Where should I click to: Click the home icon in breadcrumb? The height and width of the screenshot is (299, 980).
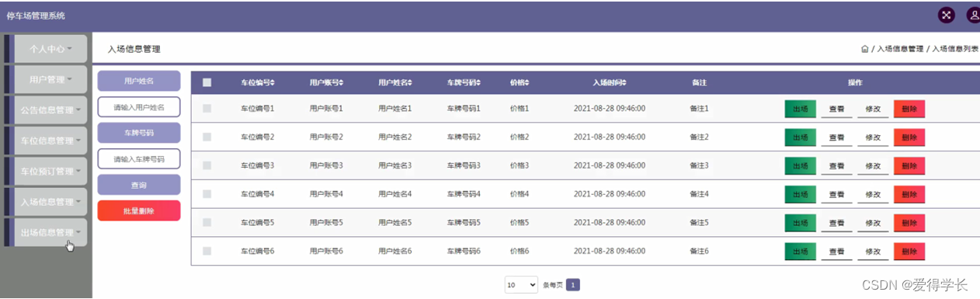pyautogui.click(x=864, y=49)
